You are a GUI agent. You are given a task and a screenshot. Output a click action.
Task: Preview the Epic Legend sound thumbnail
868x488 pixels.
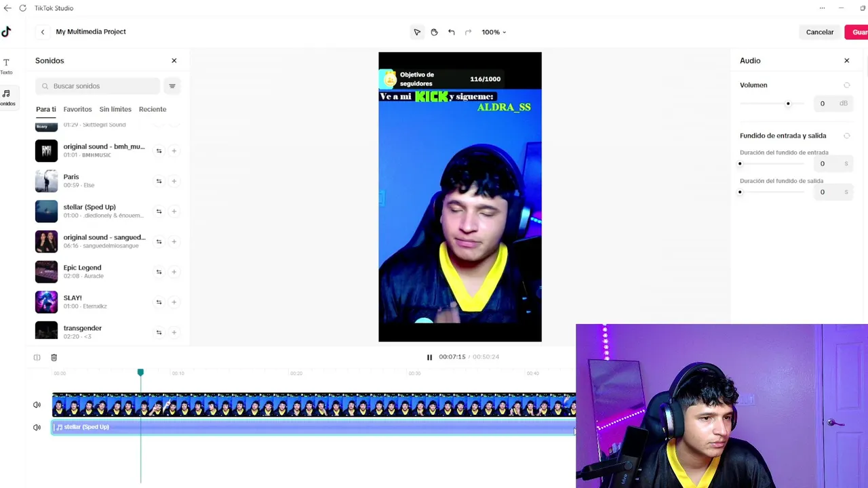pyautogui.click(x=46, y=272)
